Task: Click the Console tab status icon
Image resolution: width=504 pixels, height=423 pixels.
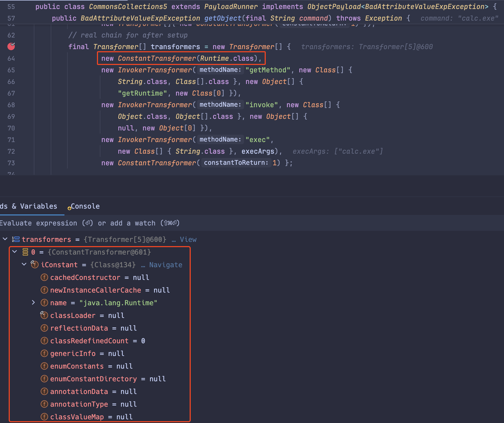Action: pyautogui.click(x=69, y=208)
